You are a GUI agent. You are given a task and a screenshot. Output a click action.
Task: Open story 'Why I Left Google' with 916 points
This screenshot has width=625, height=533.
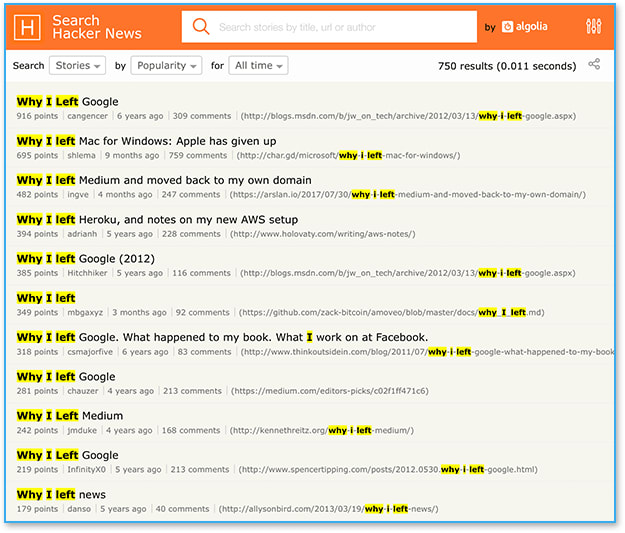pos(67,102)
